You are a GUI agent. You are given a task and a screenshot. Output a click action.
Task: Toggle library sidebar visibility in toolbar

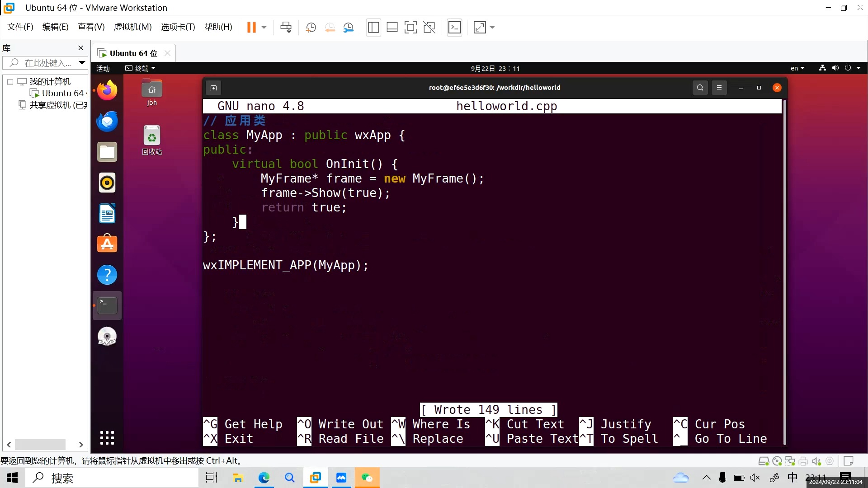click(x=373, y=28)
